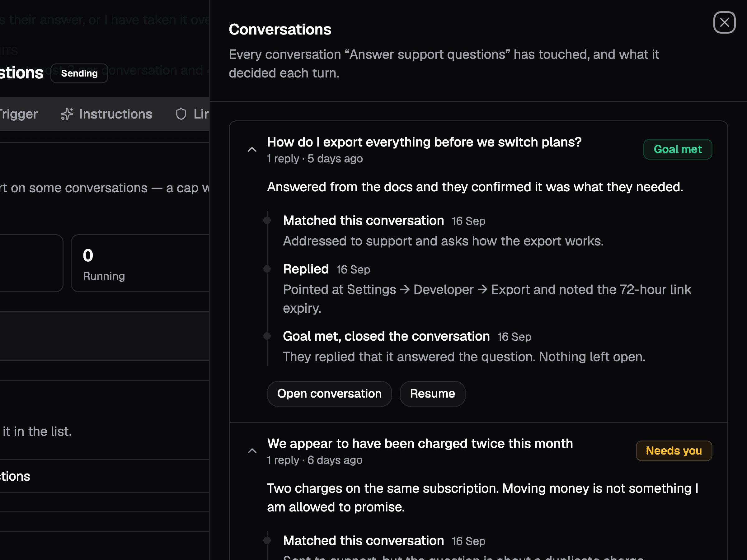747x560 pixels.
Task: Click the '1 reply · 6 days ago' text
Action: (x=314, y=460)
